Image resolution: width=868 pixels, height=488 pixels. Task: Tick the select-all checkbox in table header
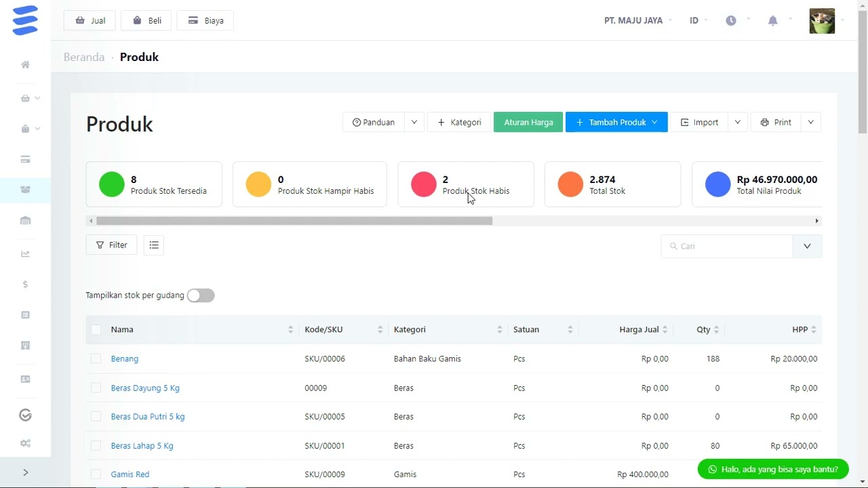click(x=96, y=329)
